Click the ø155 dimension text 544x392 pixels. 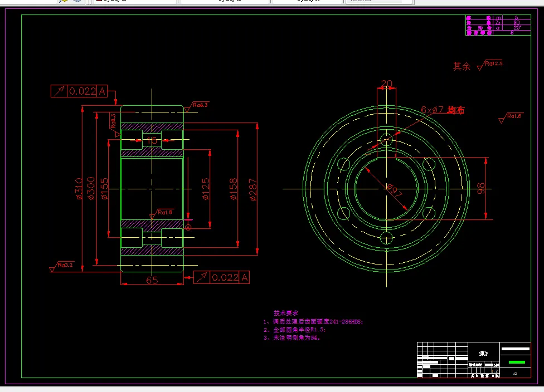click(104, 189)
